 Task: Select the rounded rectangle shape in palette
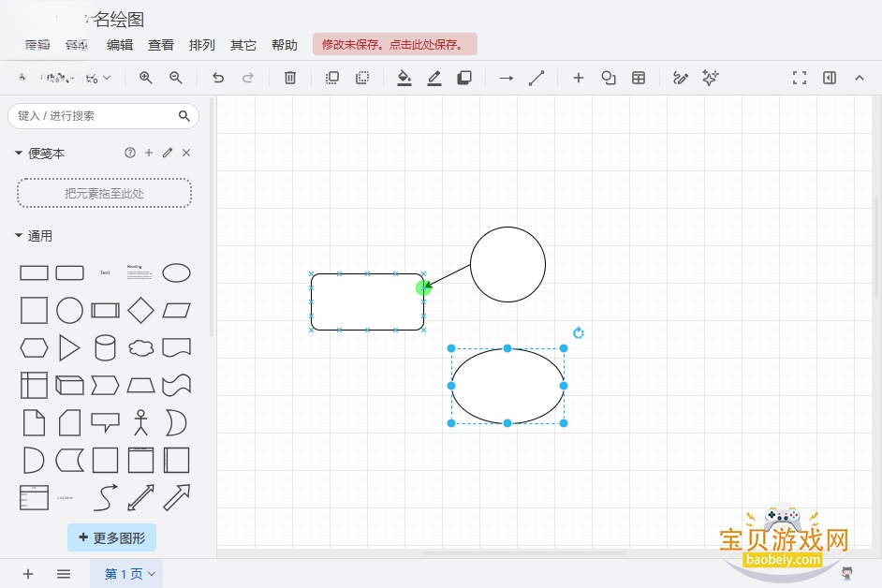coord(69,272)
